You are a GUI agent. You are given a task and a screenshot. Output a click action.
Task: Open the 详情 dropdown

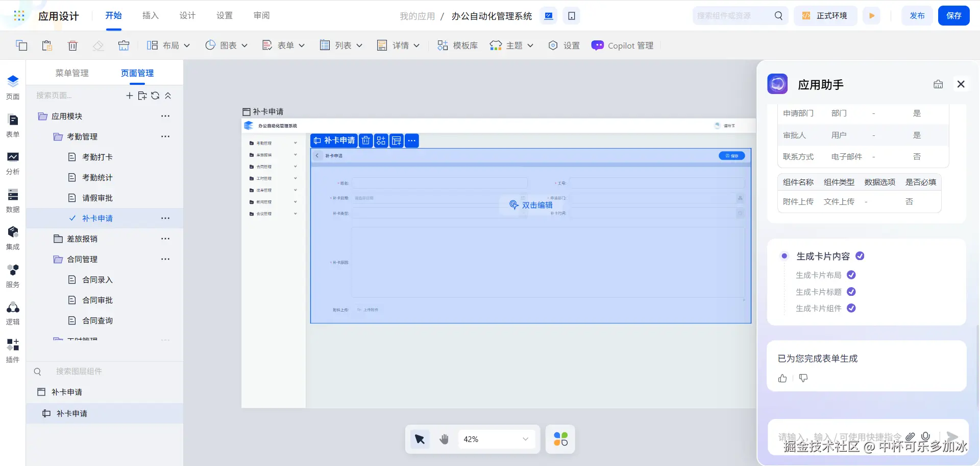pos(398,45)
